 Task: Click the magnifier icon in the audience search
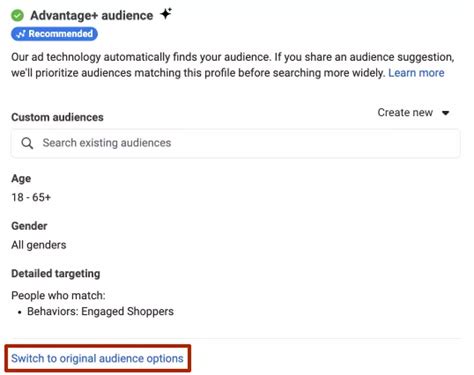[x=27, y=143]
